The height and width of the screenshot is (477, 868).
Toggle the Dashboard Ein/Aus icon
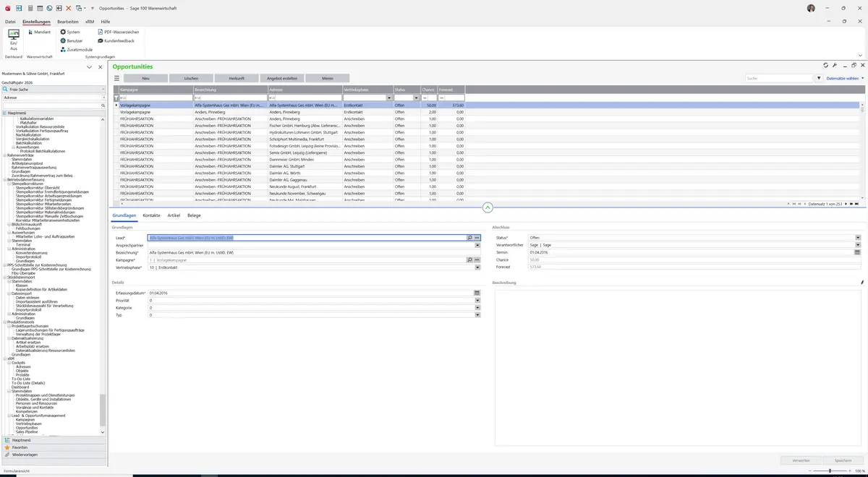[x=13, y=39]
